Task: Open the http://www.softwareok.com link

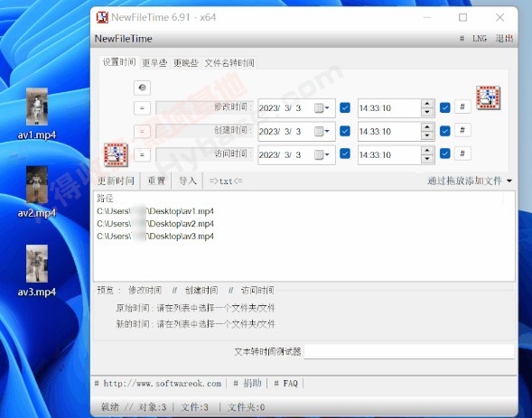Action: pyautogui.click(x=163, y=384)
